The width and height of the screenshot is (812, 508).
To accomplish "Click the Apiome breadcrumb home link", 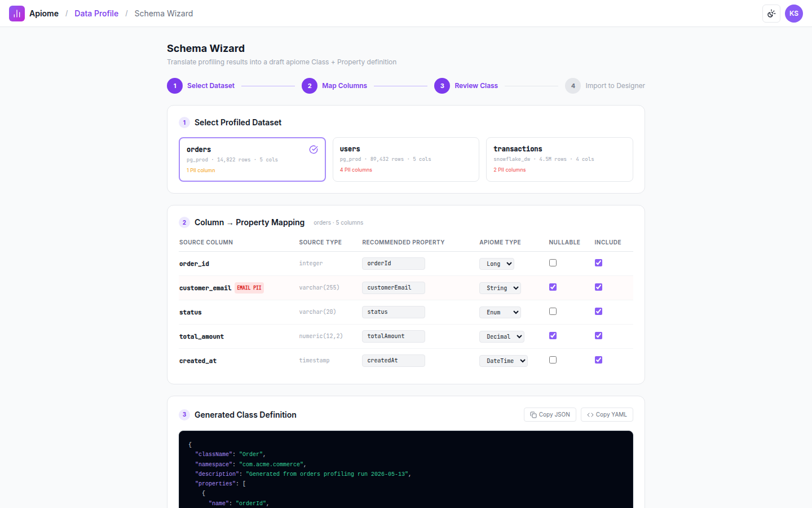I will tap(44, 14).
